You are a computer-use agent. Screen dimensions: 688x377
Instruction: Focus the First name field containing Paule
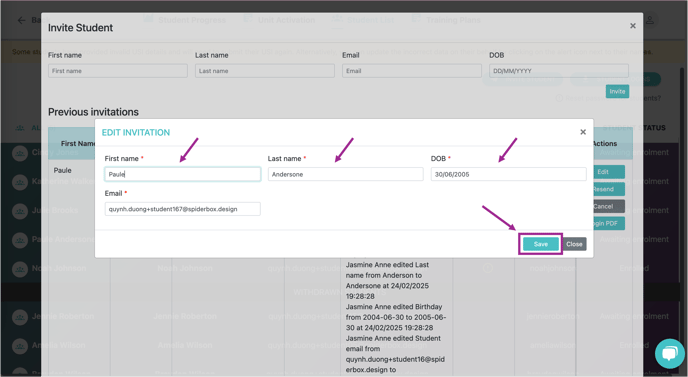183,174
